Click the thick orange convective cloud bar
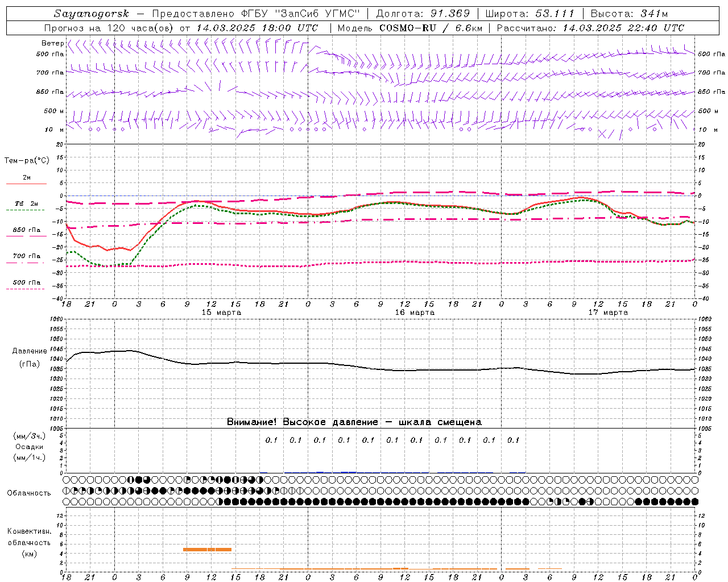This screenshot has height=582, width=728. tap(207, 550)
